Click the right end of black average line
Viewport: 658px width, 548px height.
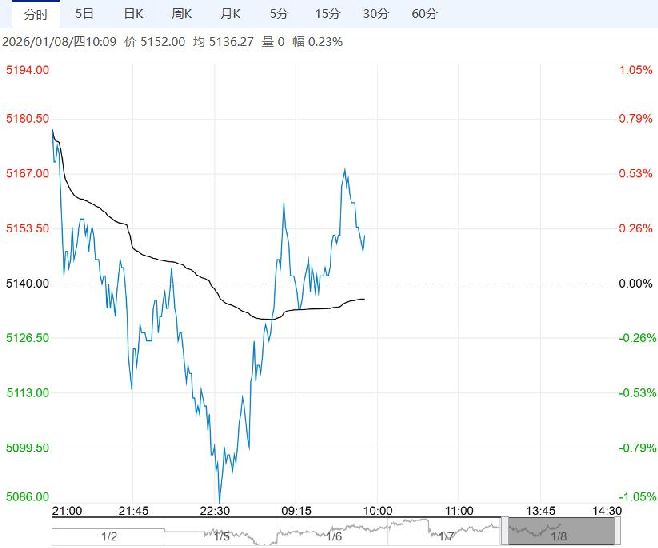[365, 299]
